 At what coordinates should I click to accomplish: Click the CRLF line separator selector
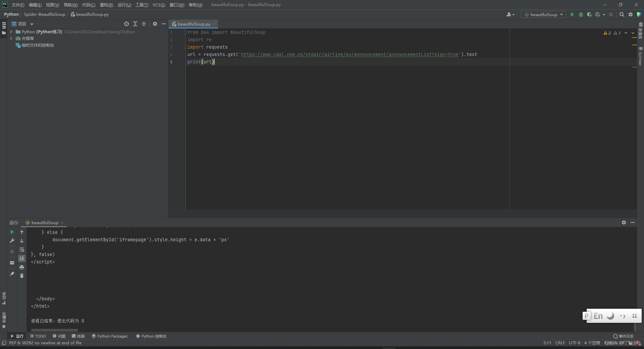click(x=560, y=343)
